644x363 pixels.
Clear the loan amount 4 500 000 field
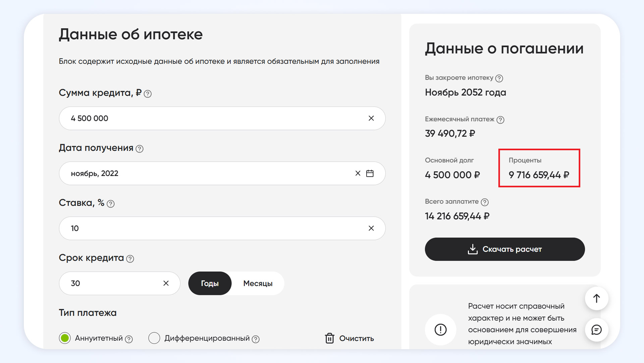[x=371, y=118]
